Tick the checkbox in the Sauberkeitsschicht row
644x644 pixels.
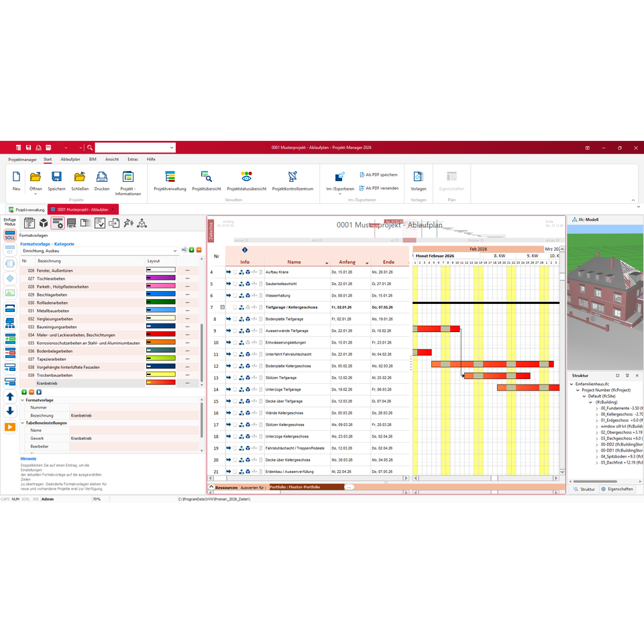click(x=235, y=284)
